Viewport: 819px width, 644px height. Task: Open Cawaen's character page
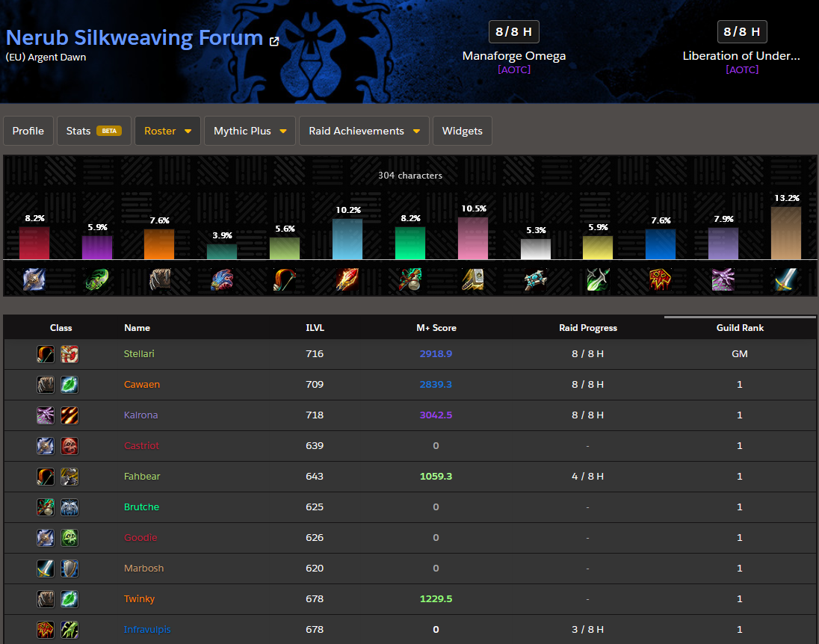[x=141, y=385]
